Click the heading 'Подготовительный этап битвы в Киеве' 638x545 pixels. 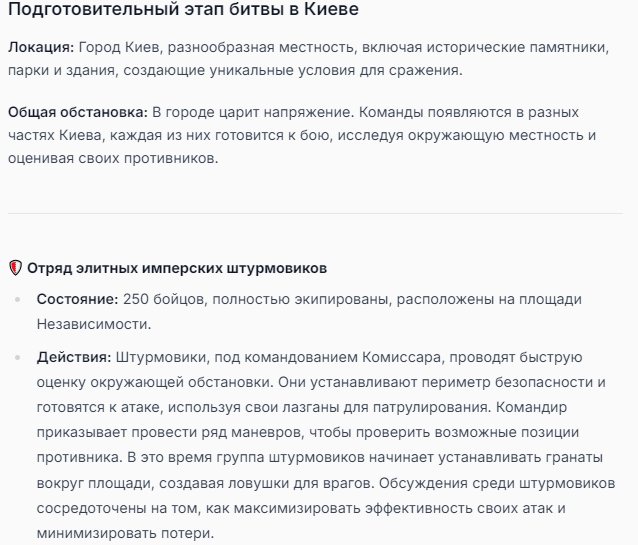pyautogui.click(x=183, y=9)
